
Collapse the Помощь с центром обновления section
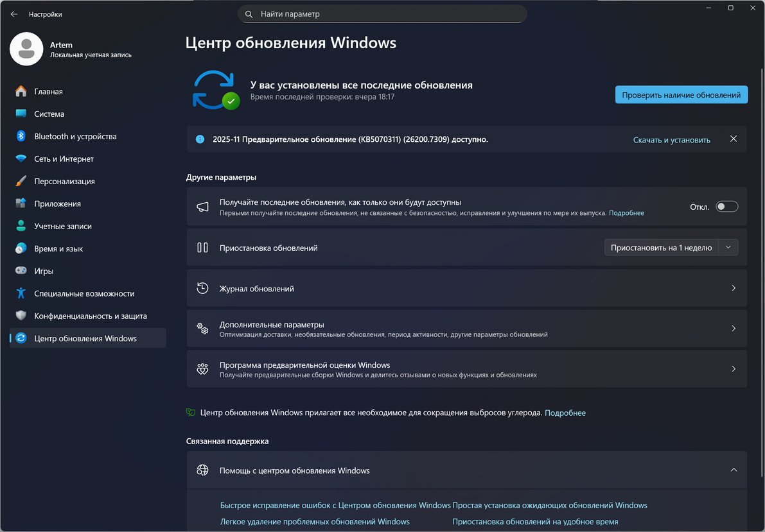click(x=734, y=470)
